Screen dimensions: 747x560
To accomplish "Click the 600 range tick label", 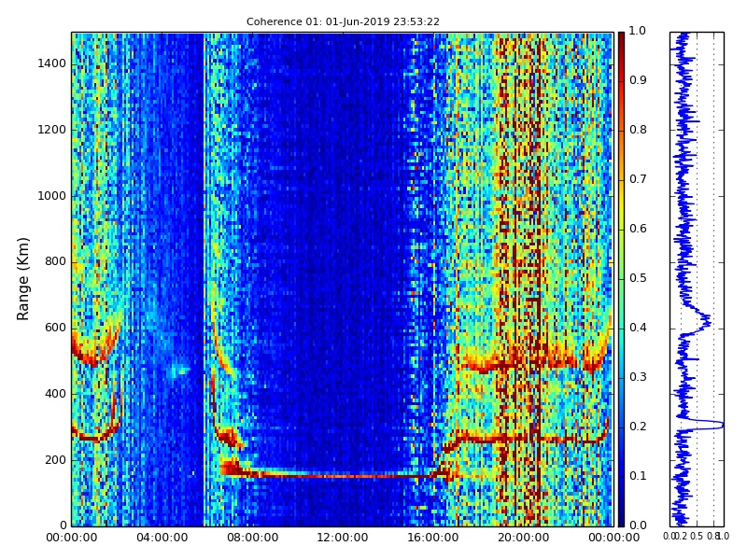I will pos(56,329).
